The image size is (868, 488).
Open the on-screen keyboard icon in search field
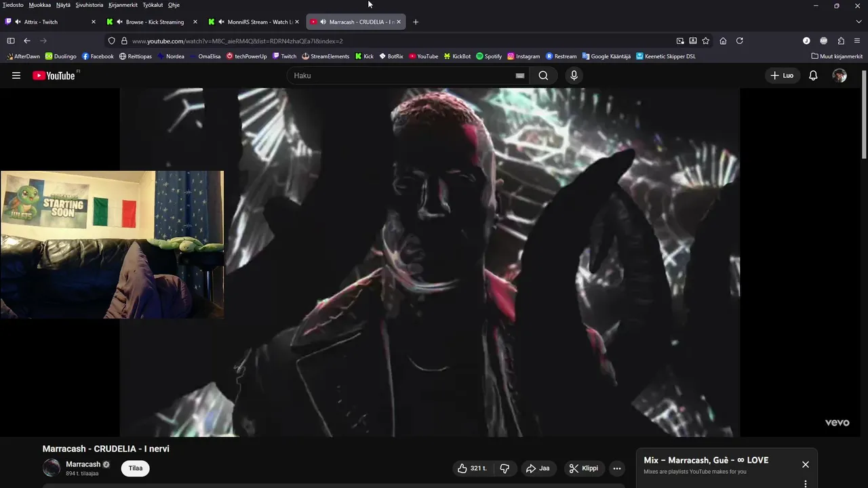point(520,76)
